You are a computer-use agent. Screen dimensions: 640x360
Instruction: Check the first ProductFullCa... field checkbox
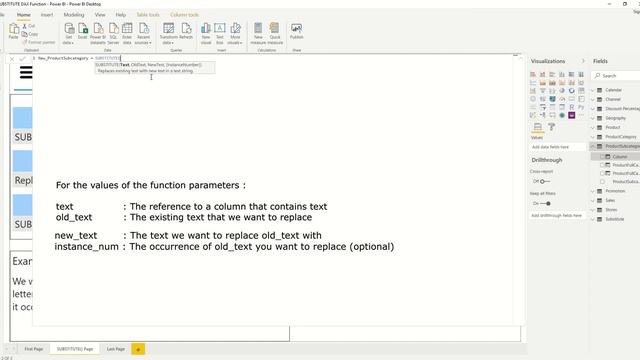click(x=602, y=165)
